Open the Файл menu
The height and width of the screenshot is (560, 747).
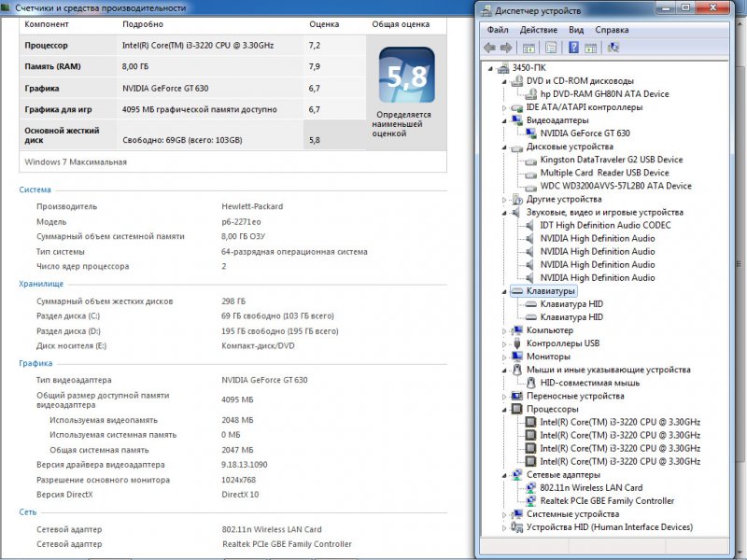497,30
